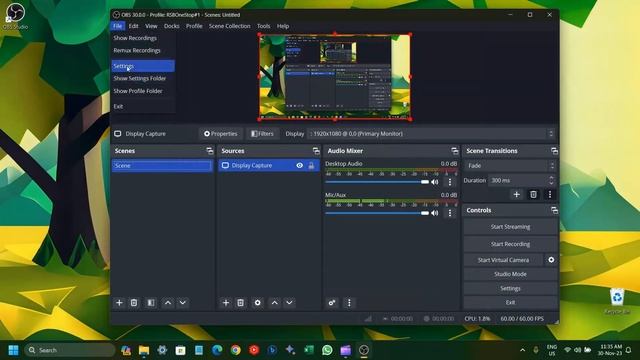Viewport: 640px width, 360px height.
Task: Add a scene transition with plus
Action: pos(516,195)
